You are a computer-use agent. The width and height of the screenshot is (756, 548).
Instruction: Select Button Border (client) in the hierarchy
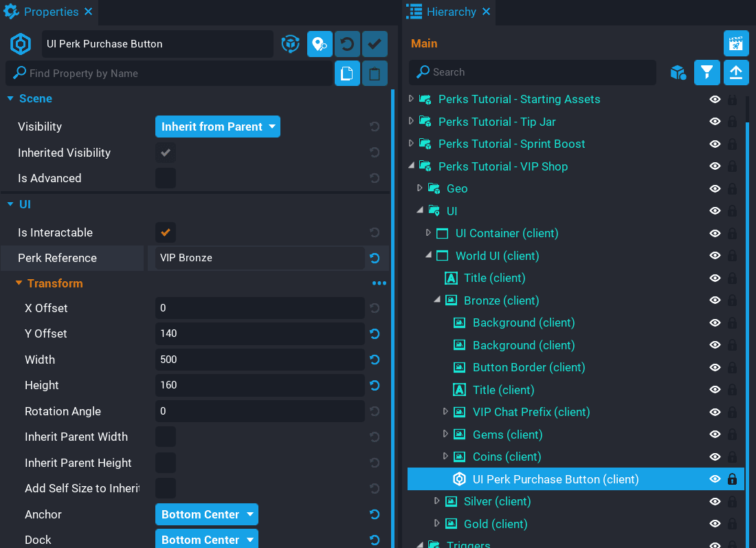pos(529,367)
